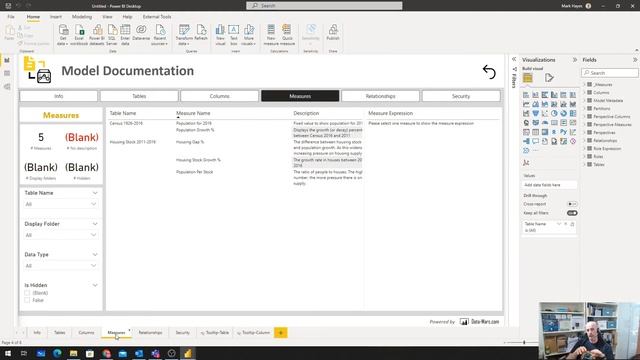640x360 pixels.
Task: Switch to Model view in the left sidebar
Action: pyautogui.click(x=7, y=87)
